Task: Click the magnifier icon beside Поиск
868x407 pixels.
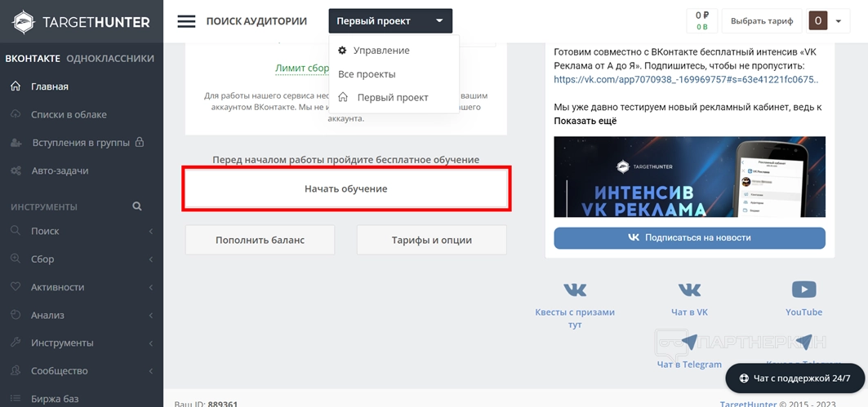Action: [x=16, y=231]
